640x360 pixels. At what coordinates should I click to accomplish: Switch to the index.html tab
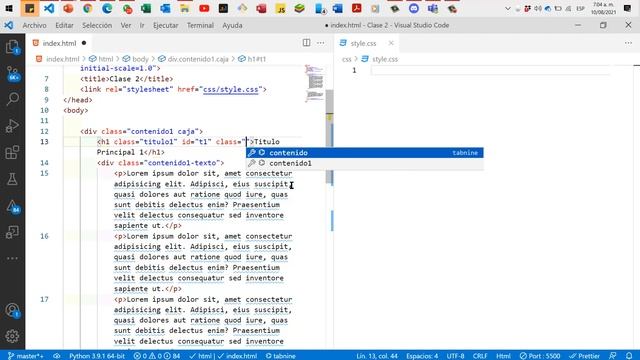tap(59, 43)
